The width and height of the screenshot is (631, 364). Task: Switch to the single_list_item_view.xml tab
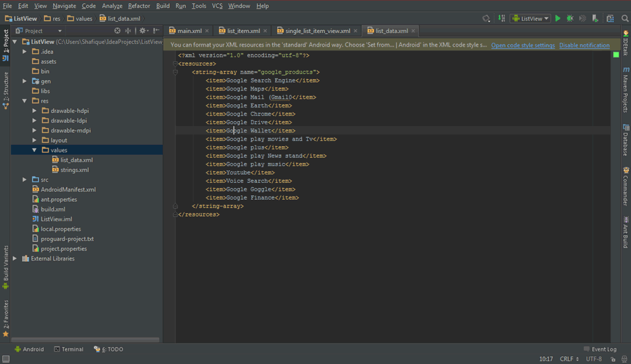coord(318,30)
